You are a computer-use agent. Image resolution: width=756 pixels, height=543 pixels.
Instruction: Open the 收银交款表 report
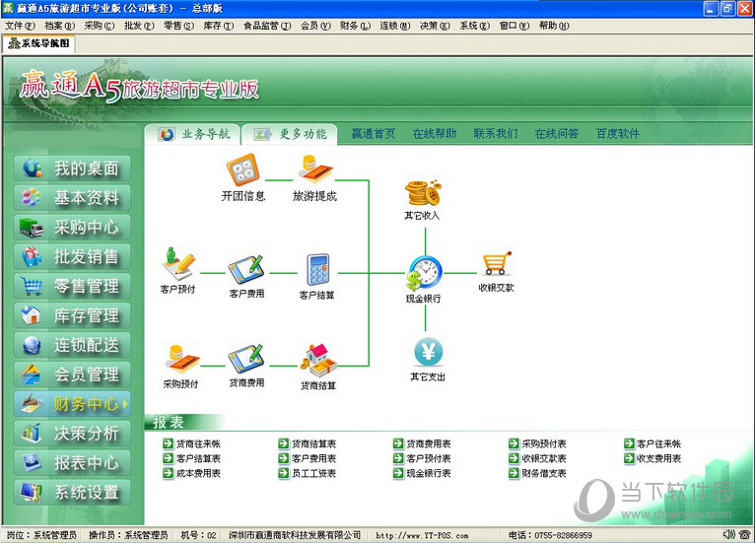(537, 458)
